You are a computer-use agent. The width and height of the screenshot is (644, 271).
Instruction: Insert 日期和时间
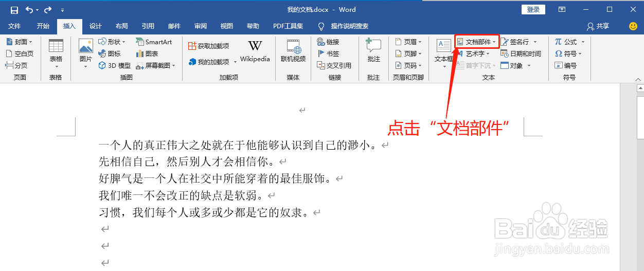[521, 53]
